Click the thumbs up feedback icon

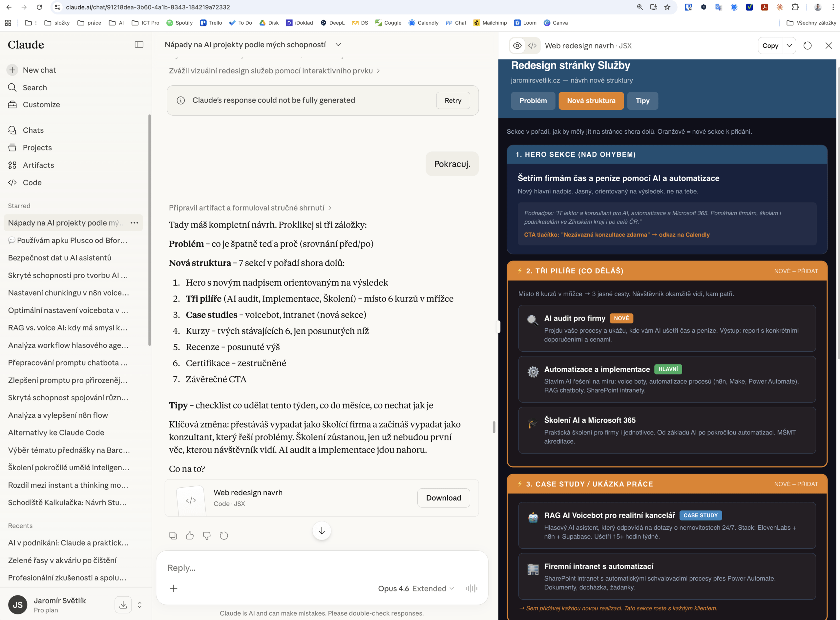click(190, 536)
